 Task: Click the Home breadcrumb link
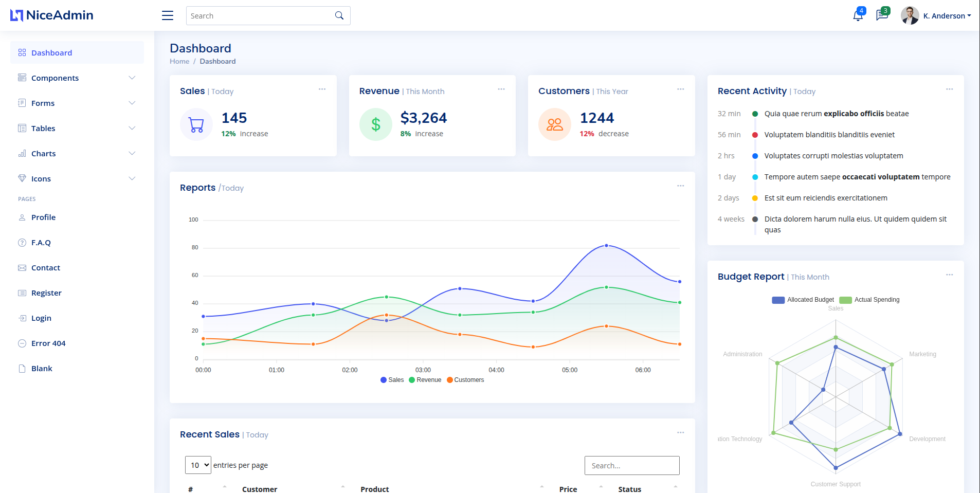(179, 61)
